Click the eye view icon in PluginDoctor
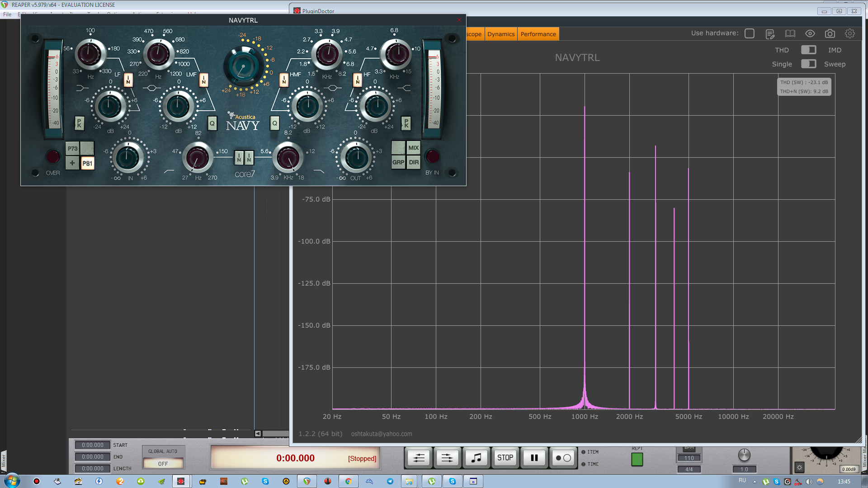Viewport: 868px width, 488px height. (810, 34)
